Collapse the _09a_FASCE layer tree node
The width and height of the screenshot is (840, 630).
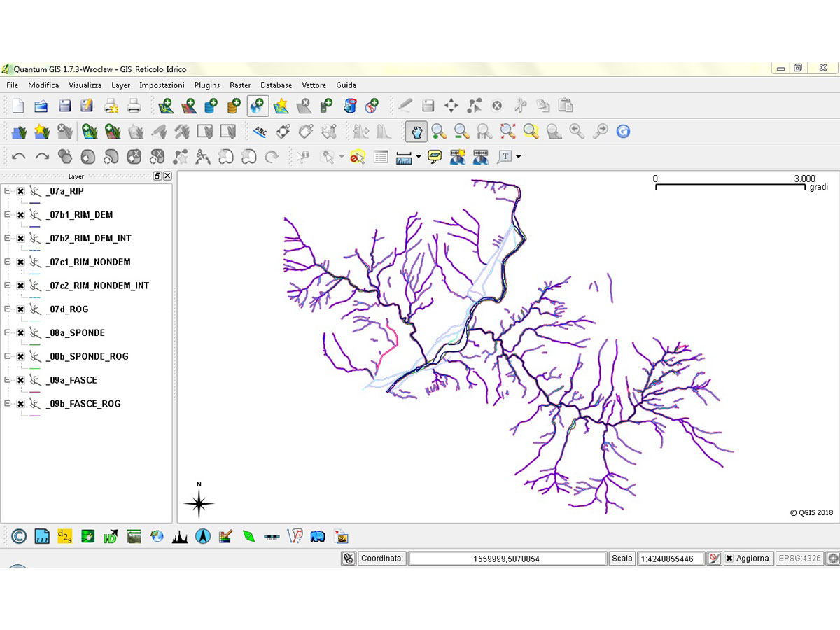tap(8, 380)
